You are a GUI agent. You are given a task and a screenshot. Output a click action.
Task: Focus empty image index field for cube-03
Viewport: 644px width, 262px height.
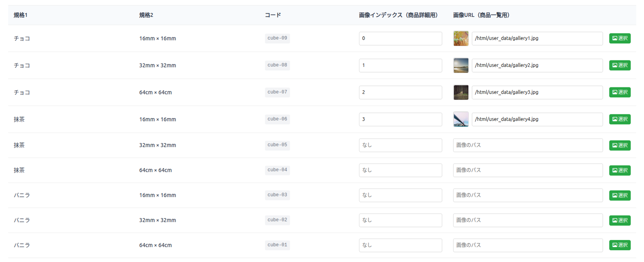(400, 195)
